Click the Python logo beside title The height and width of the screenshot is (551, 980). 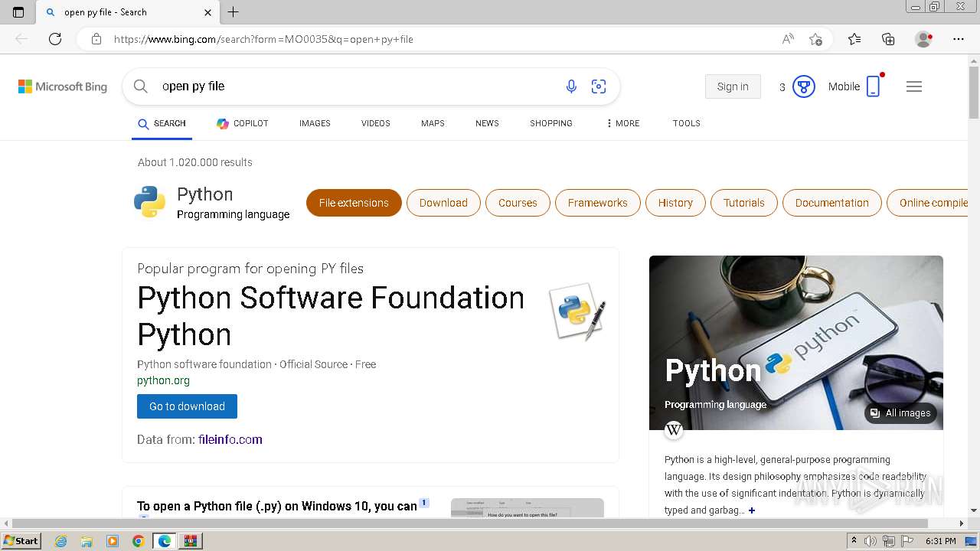149,202
